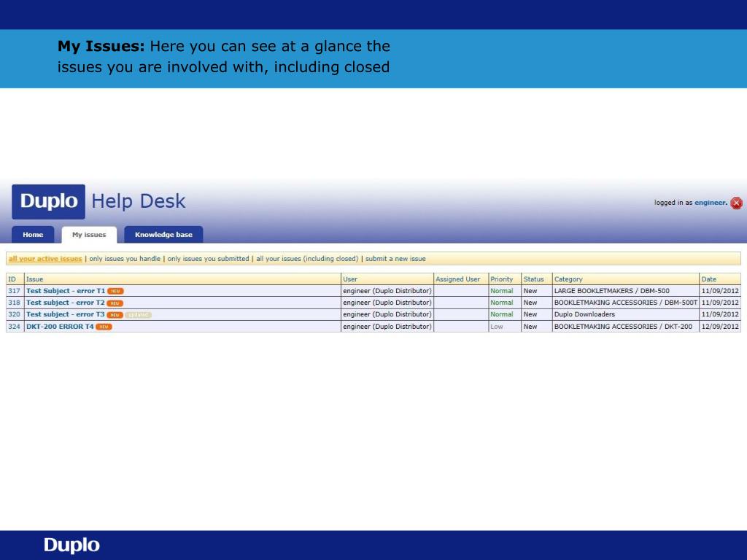
Task: Sort by the Priority column header
Action: [502, 279]
